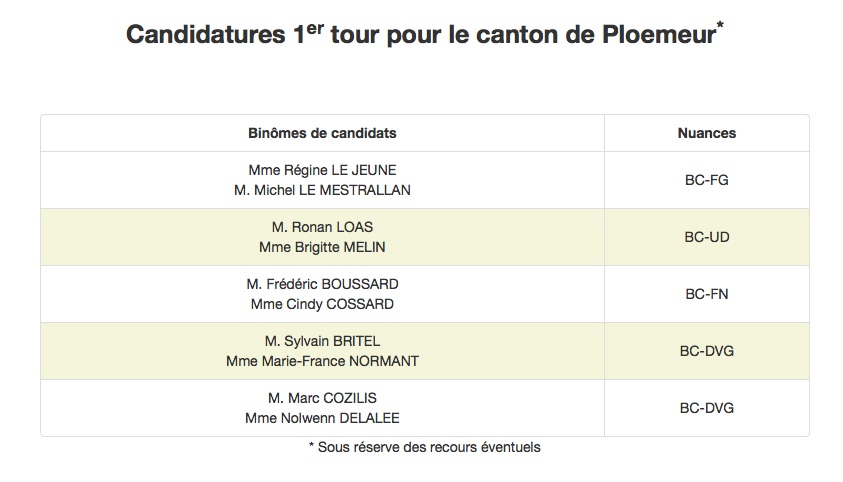Select candidate M. Ronan LOAS
Viewport: 843px width, 482px height.
(322, 227)
